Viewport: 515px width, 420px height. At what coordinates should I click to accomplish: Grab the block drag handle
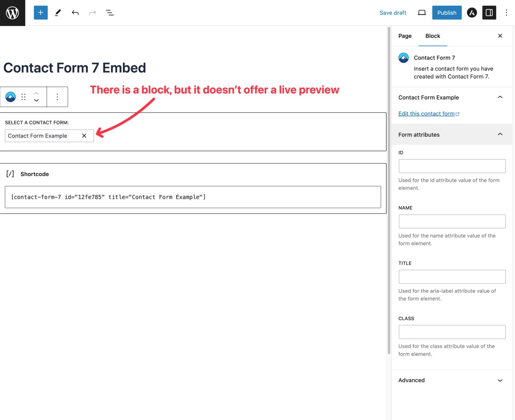coord(23,97)
